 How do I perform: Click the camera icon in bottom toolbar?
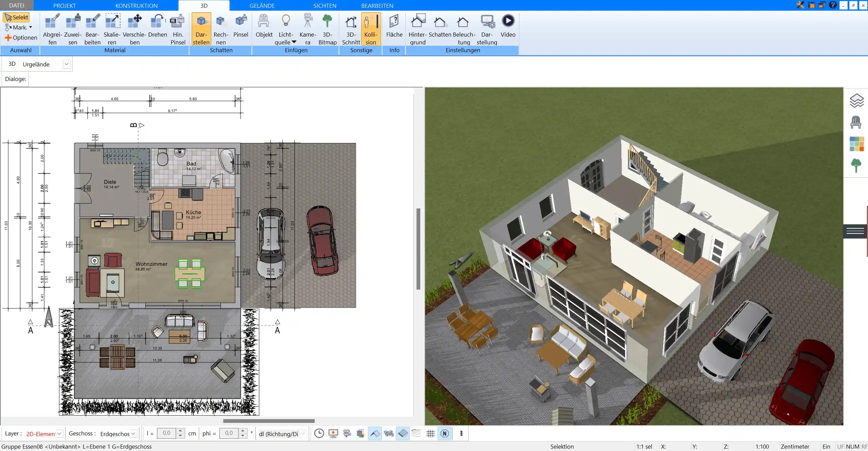347,433
